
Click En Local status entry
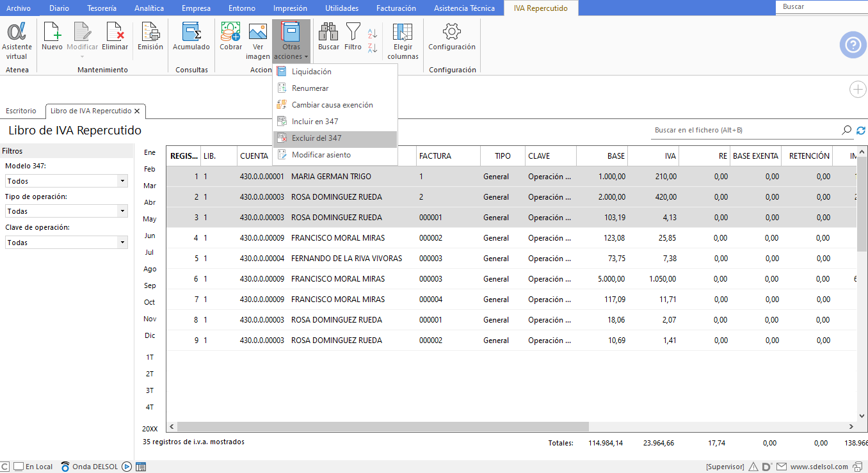coord(33,467)
